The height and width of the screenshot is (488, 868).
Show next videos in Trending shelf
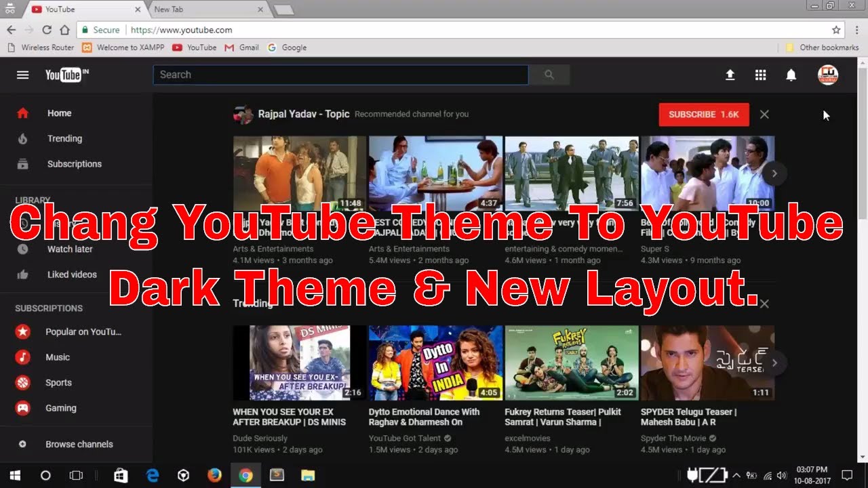click(774, 363)
